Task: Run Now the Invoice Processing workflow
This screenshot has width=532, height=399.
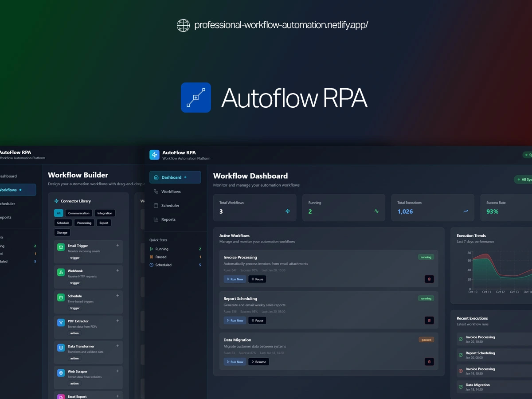Action: (235, 279)
